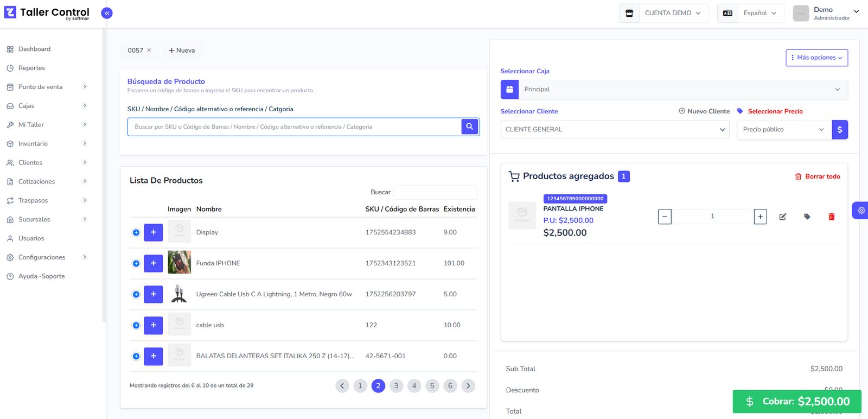Open the Seleccionar Caja Principal dropdown
Viewport: 868px width, 419px height.
pyautogui.click(x=674, y=90)
